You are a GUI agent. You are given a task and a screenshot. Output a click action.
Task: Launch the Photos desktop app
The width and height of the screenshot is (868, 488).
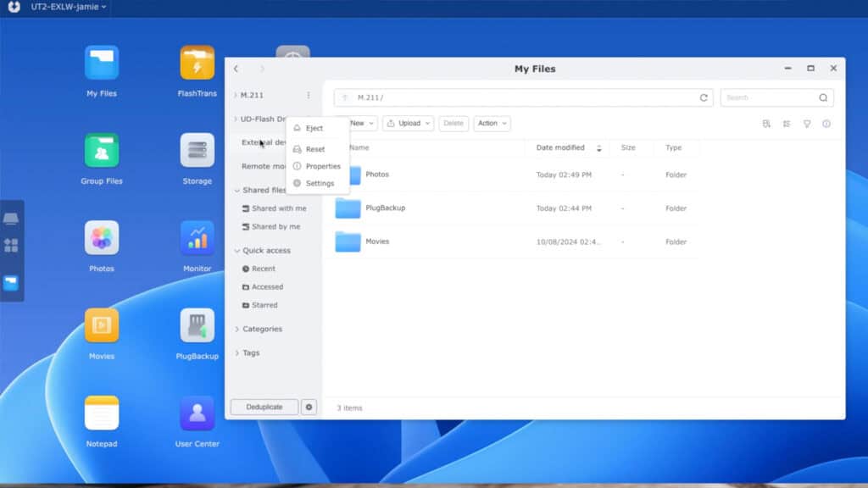(102, 238)
